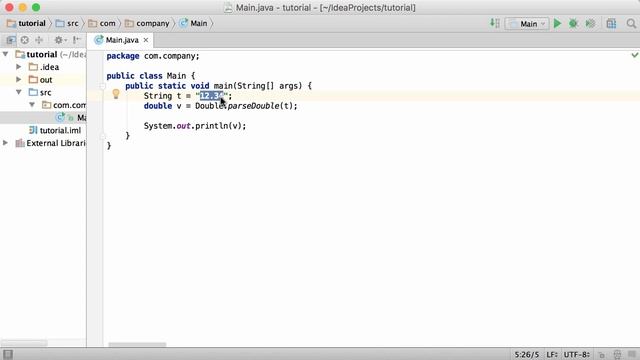This screenshot has height=360, width=640.
Task: Select the Main class file in tree
Action: [71, 118]
